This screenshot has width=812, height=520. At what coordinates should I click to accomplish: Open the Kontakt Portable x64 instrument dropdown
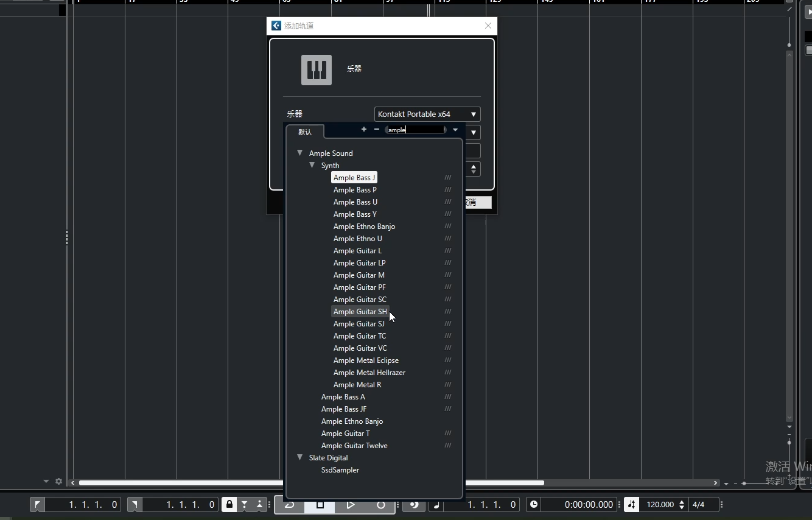coord(427,114)
